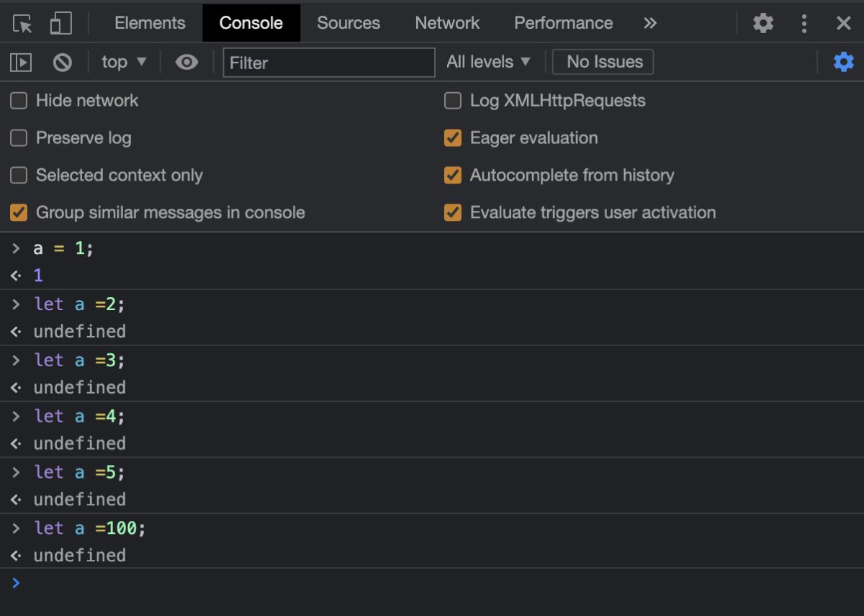
Task: Toggle the device toolbar icon
Action: point(60,24)
